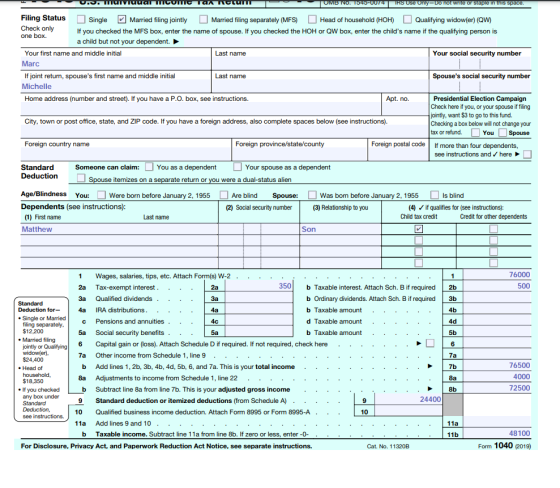
Task: Select Head of household (HOH) checkbox
Action: point(312,19)
